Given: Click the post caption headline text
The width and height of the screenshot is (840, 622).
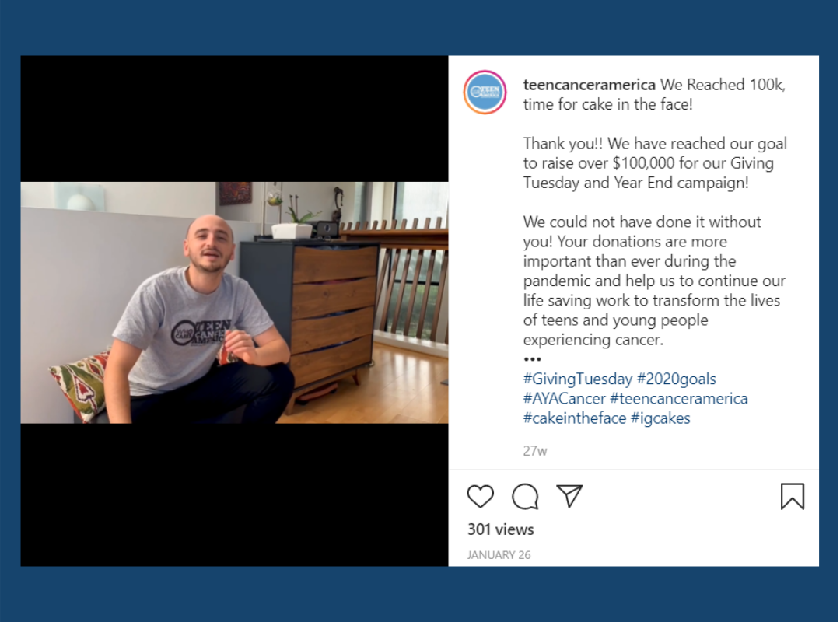Looking at the screenshot, I should point(655,94).
